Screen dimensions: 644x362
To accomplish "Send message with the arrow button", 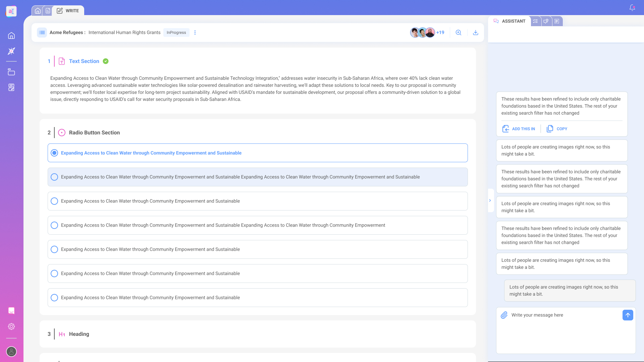I will [628, 315].
